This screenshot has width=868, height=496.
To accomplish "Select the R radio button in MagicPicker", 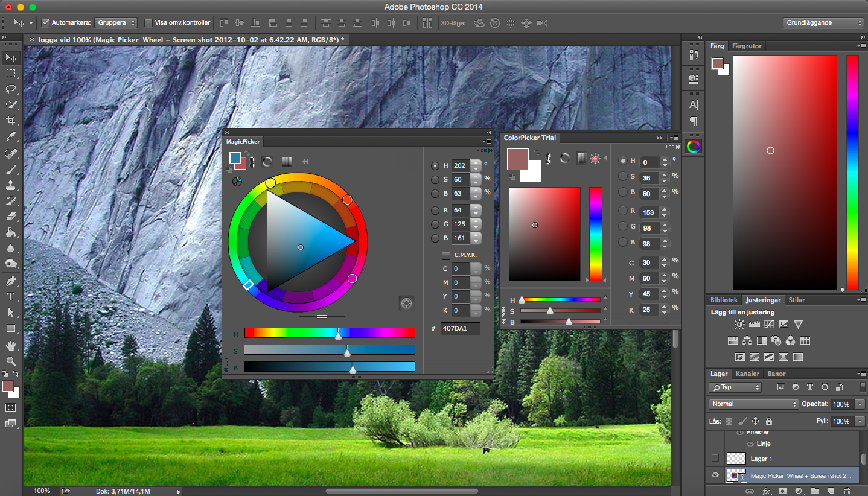I will pos(435,211).
